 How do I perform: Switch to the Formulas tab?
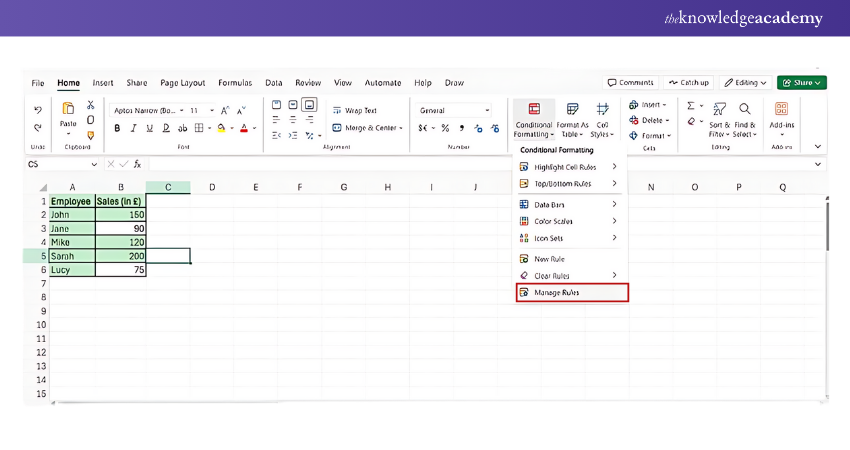(x=235, y=83)
